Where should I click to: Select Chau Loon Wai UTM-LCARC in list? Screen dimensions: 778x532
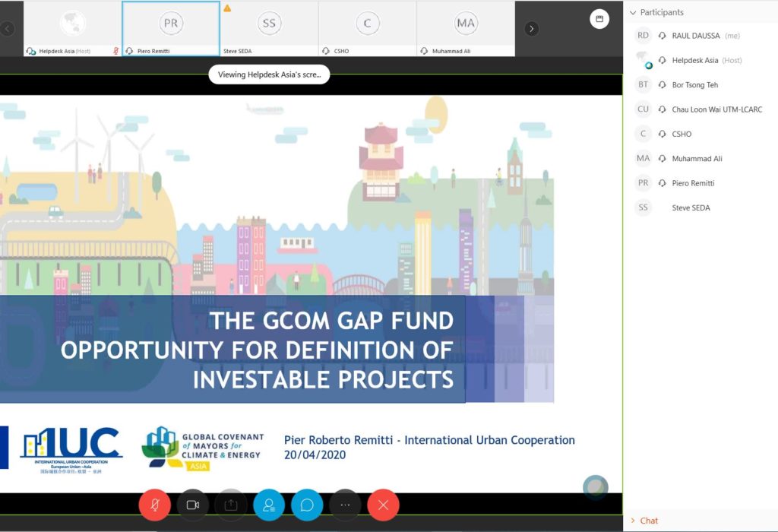716,109
